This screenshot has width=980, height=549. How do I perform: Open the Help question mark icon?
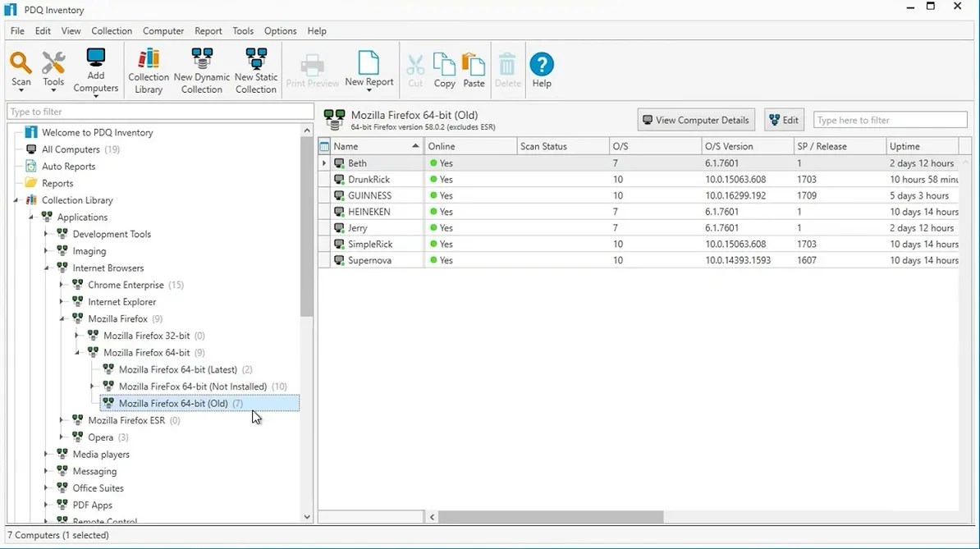click(x=542, y=64)
